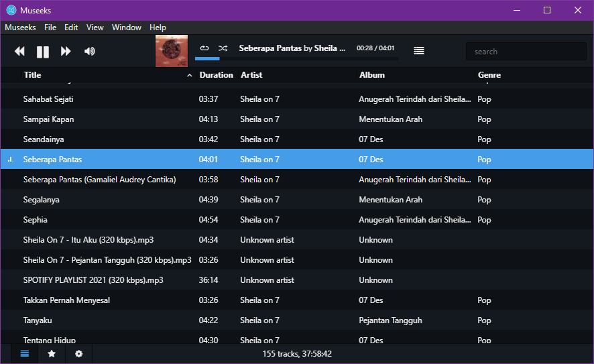Select the track Sahabat Sejati

(48, 99)
